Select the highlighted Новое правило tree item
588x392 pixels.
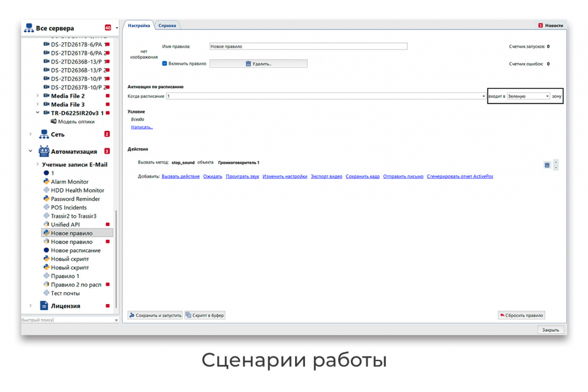pos(77,233)
